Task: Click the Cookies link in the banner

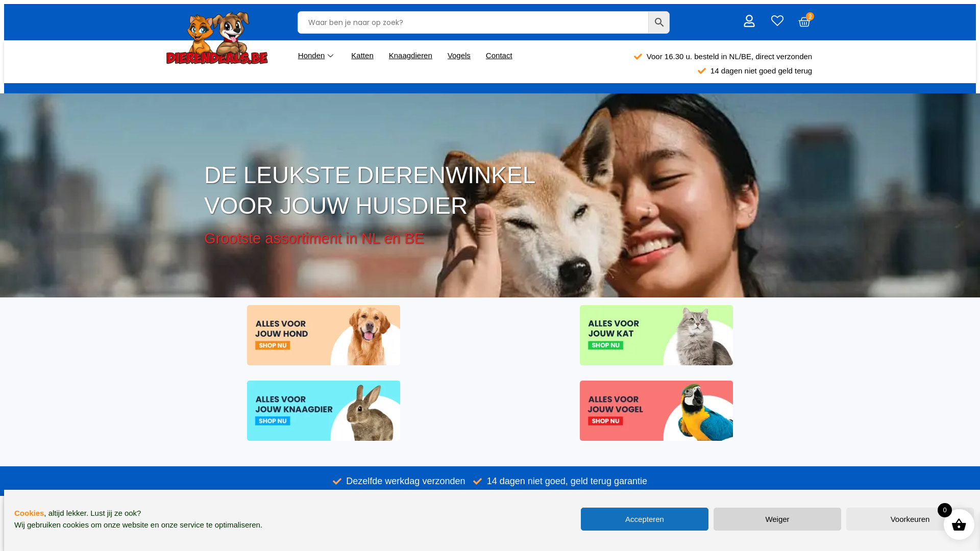Action: [x=29, y=513]
